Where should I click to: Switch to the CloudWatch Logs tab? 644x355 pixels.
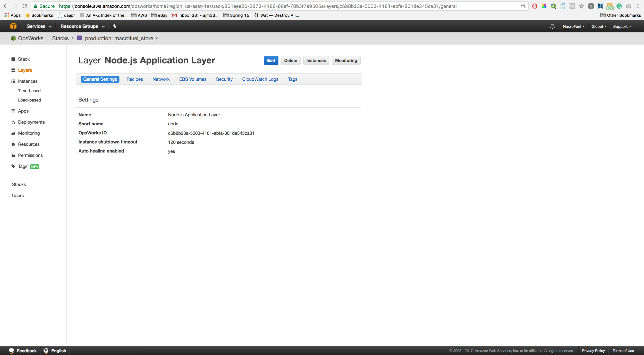pos(260,79)
